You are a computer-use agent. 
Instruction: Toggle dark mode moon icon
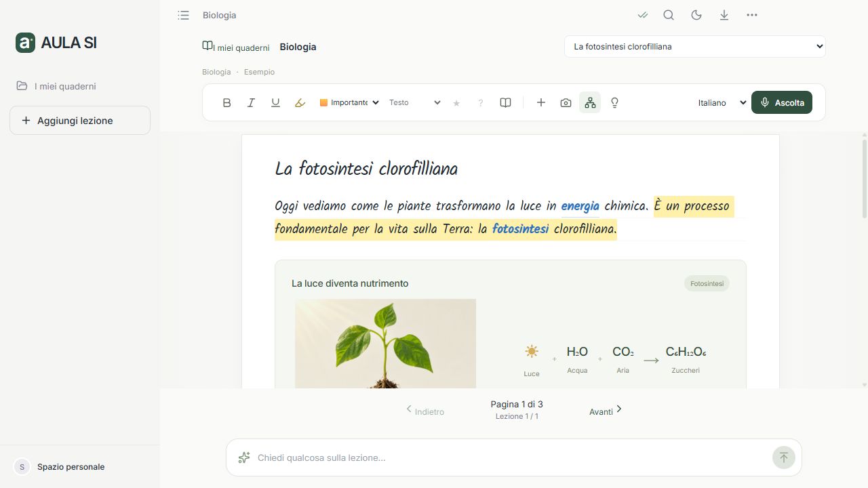click(696, 15)
